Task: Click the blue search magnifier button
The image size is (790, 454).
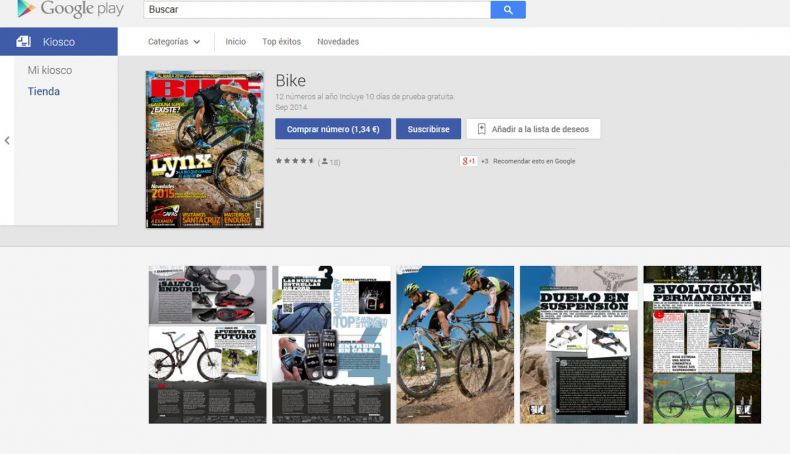Action: tap(508, 10)
